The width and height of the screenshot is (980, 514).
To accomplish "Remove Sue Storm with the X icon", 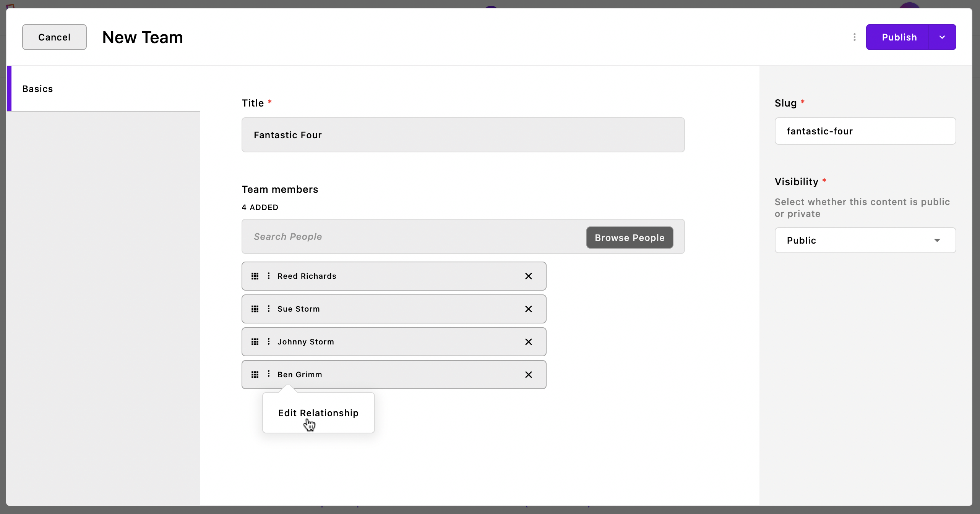I will tap(528, 309).
